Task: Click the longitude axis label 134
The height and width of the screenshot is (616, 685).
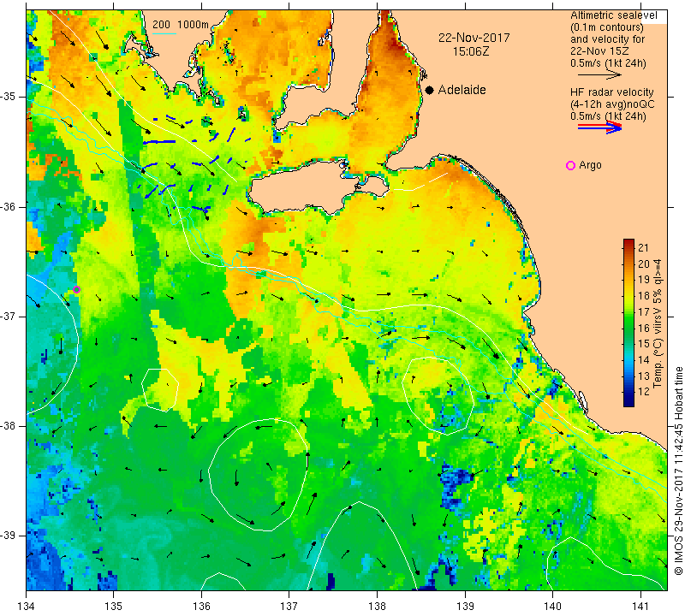Action: point(27,606)
